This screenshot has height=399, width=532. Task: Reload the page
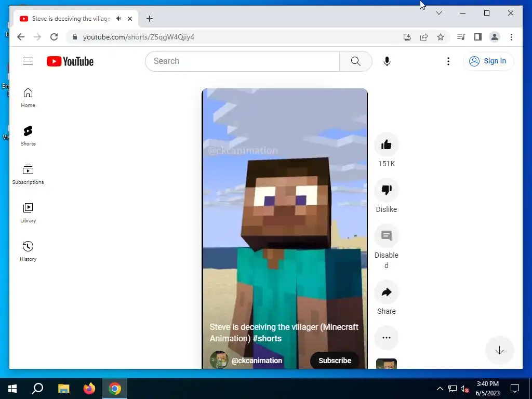click(x=54, y=37)
